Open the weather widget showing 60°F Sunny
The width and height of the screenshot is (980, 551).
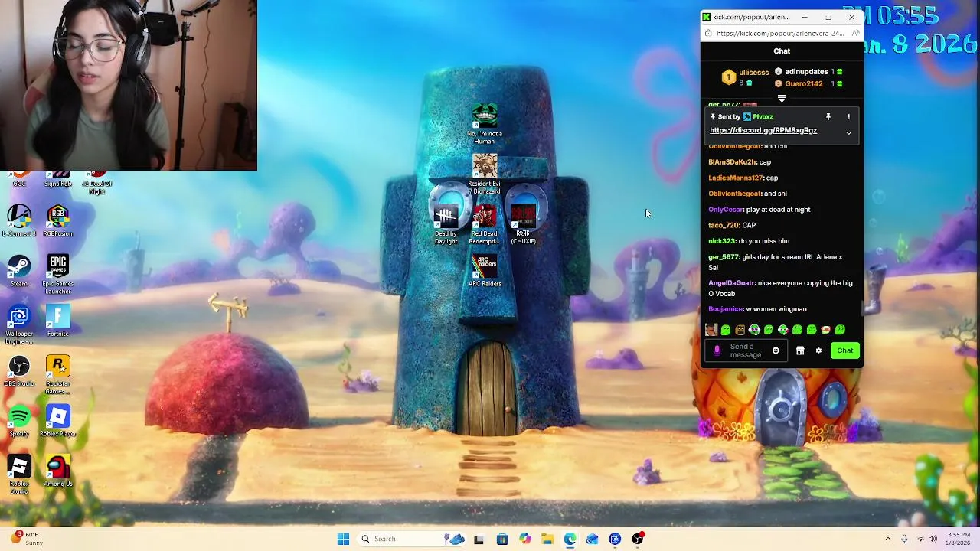[27, 539]
